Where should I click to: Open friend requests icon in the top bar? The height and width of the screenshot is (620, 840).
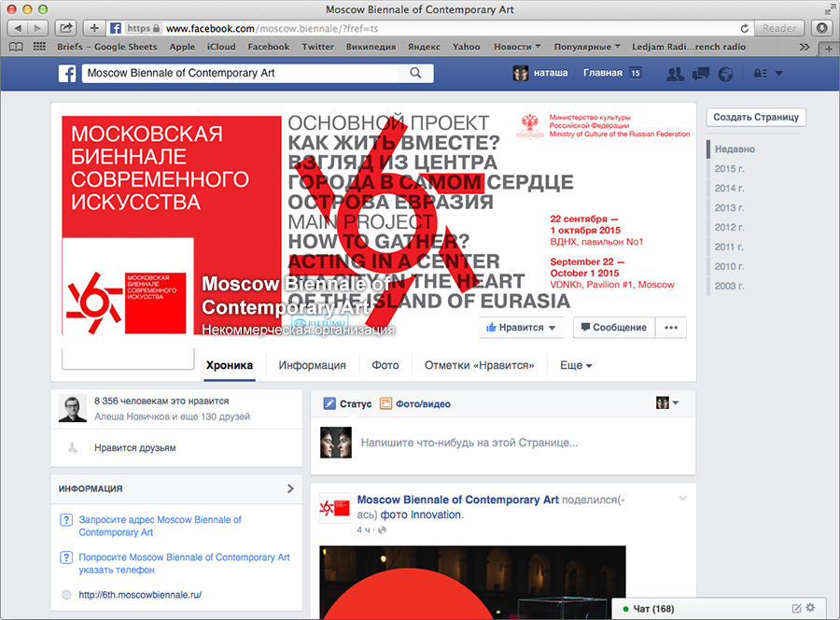tap(676, 74)
